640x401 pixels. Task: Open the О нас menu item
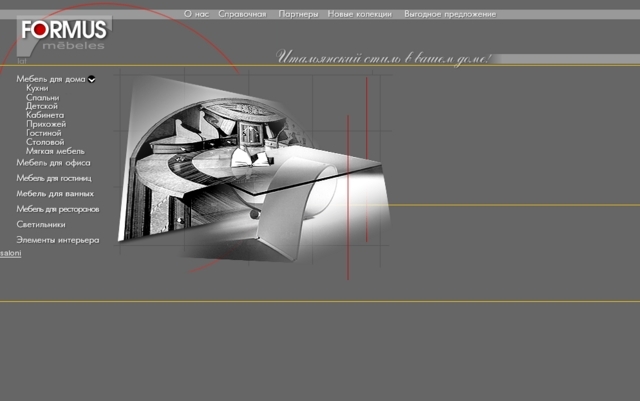[196, 14]
